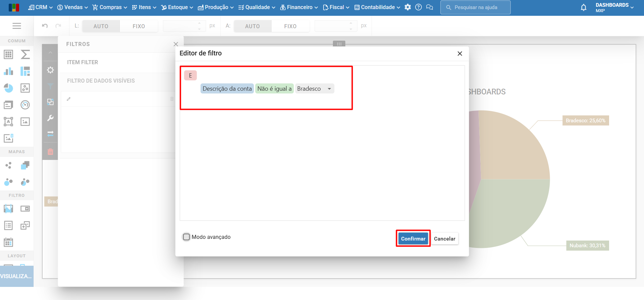The image size is (644, 300).
Task: Open the chat messages icon
Action: point(430,7)
